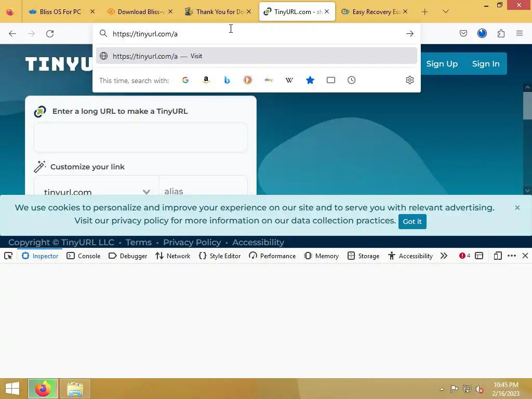Search this time with Amazon
The height and width of the screenshot is (399, 532).
206,80
